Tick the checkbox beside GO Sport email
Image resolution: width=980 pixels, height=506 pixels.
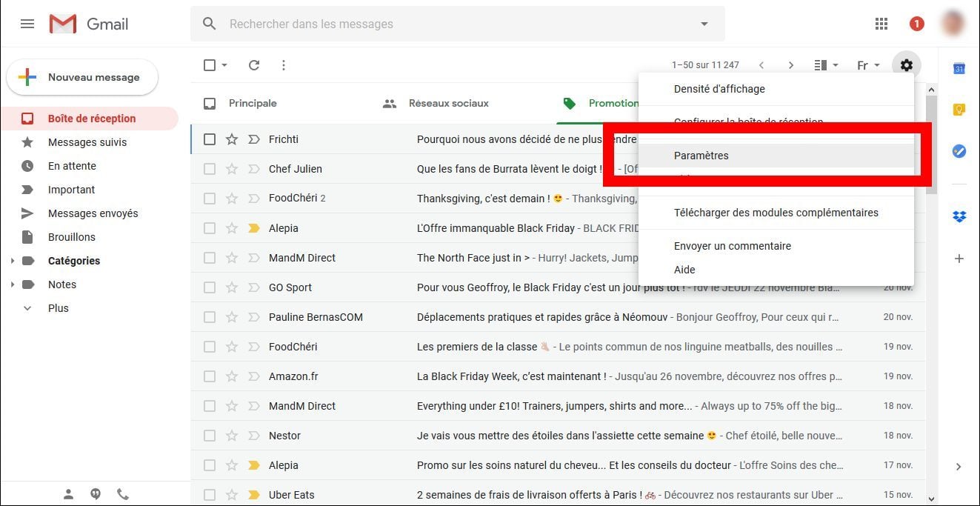coord(210,287)
